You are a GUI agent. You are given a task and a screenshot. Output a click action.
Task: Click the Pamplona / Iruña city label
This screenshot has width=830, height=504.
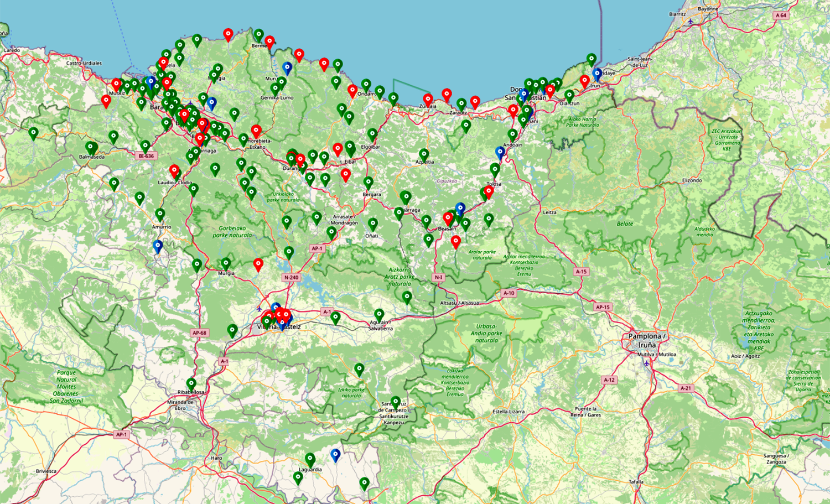click(647, 340)
